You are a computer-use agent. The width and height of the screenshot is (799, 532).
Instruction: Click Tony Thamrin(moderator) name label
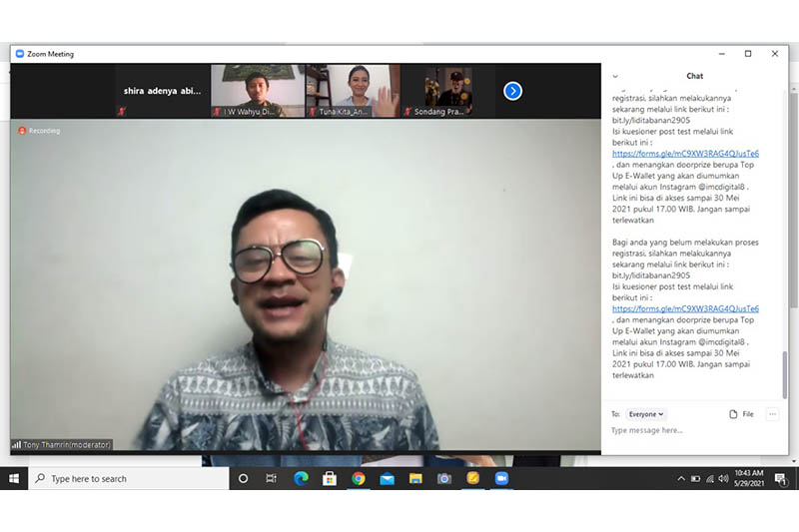67,445
